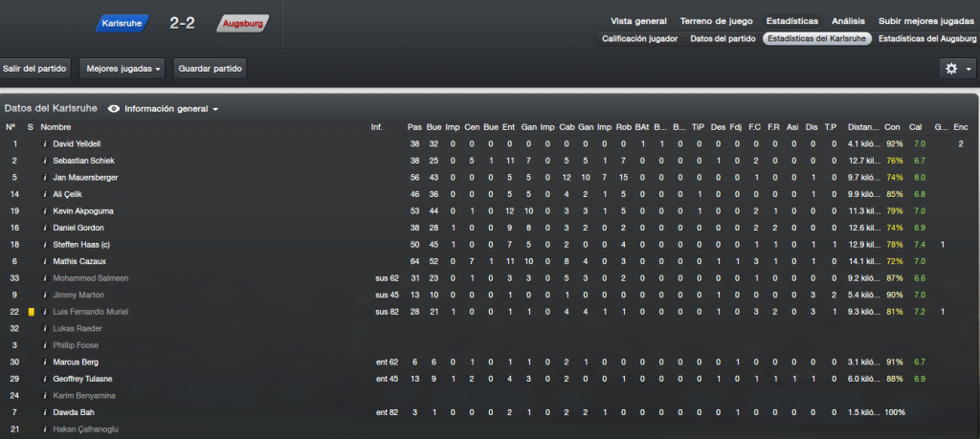
Task: Click Salir del partido button
Action: point(34,69)
